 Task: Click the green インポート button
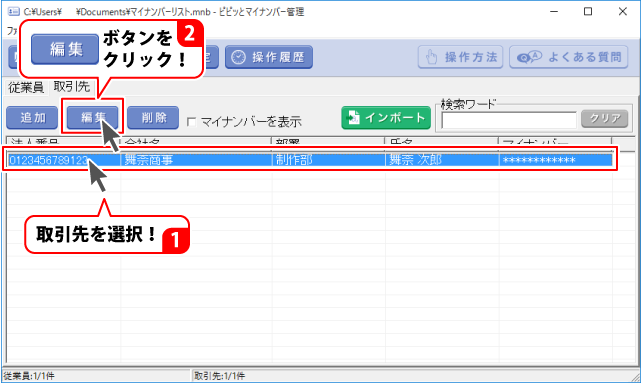(x=386, y=118)
